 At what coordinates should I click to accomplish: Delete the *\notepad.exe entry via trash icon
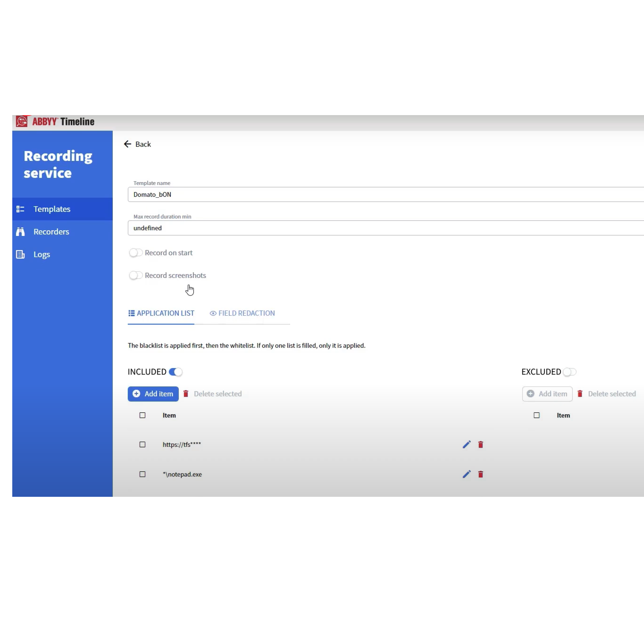[481, 474]
